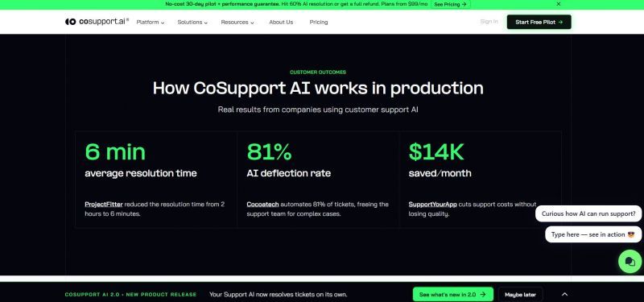Click the 81% AI deflection rate card

point(318,180)
